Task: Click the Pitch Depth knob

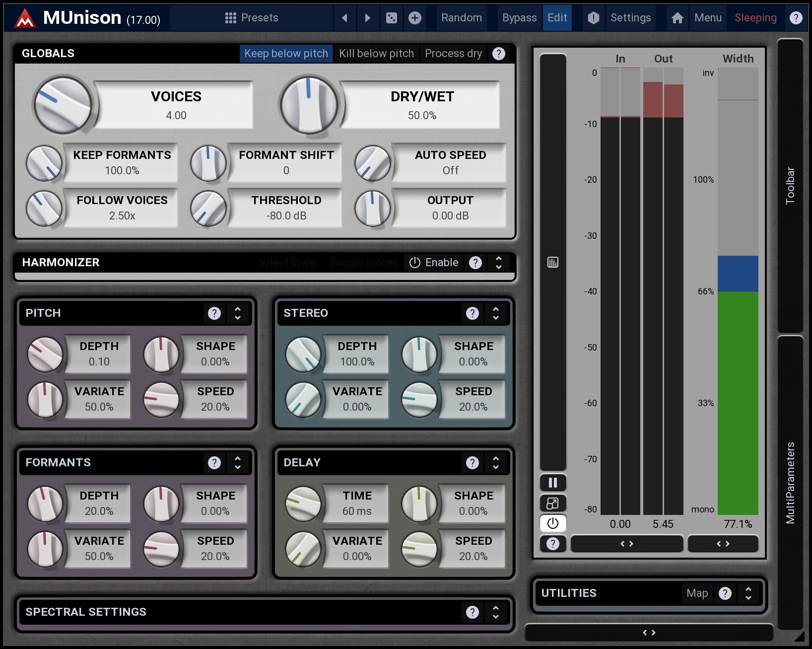Action: point(45,354)
